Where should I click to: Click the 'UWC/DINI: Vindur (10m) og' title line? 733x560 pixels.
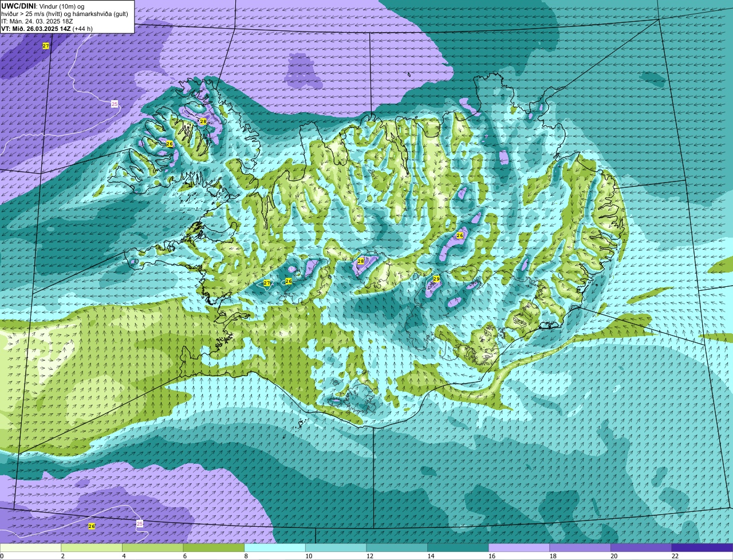click(42, 6)
